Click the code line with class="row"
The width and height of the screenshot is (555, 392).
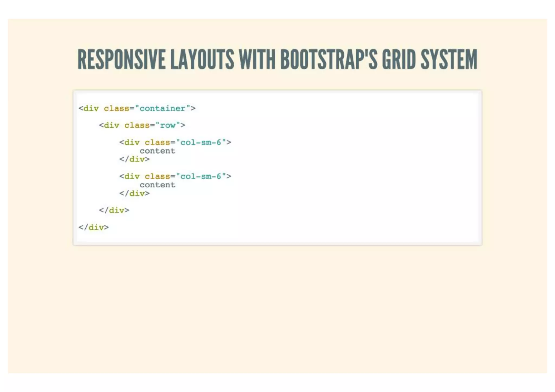click(x=142, y=125)
